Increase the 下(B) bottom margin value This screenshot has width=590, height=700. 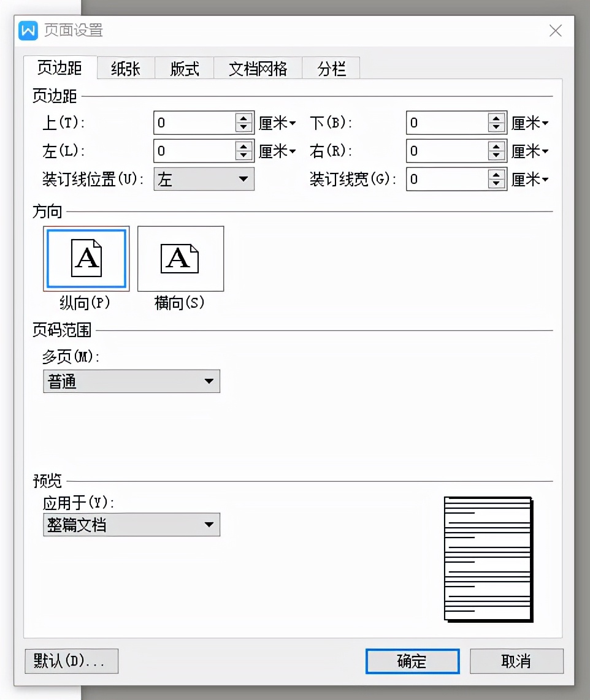click(x=496, y=118)
